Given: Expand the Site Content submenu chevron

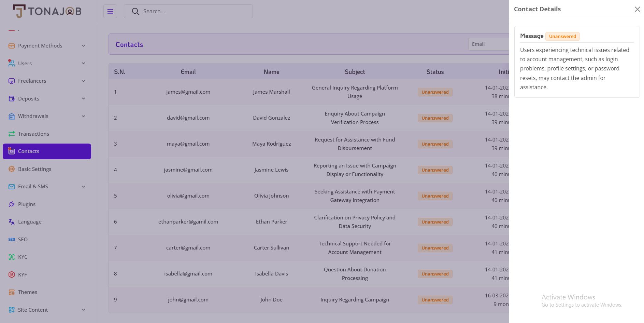Looking at the screenshot, I should click(x=84, y=310).
